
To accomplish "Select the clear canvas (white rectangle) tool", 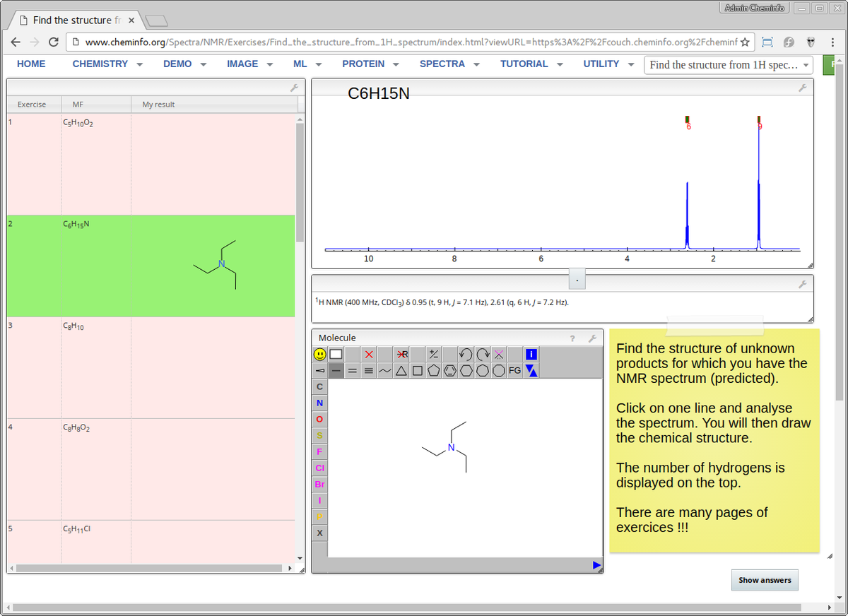I will coord(336,354).
